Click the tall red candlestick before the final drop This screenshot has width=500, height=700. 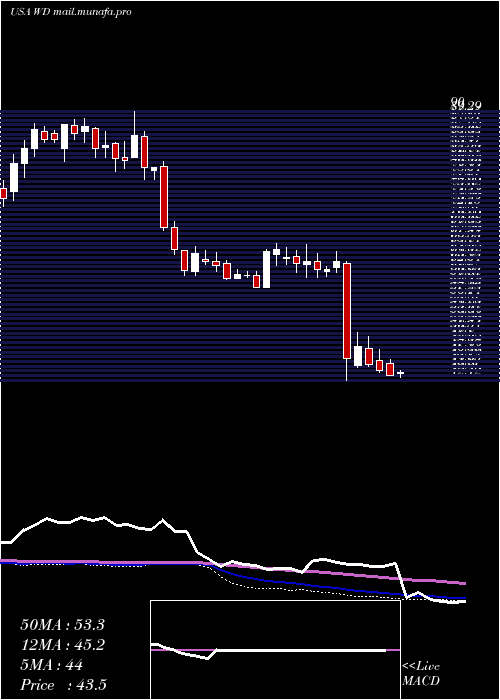347,311
